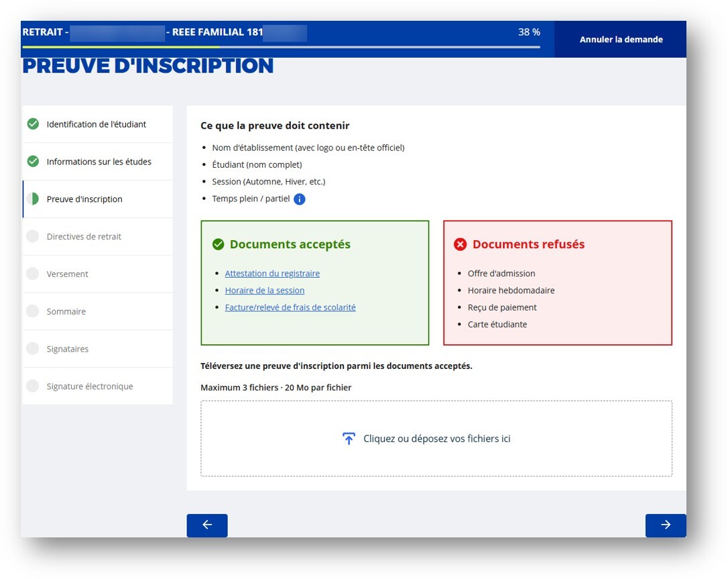The image size is (728, 579).
Task: Click the Session (Automne, Hiver, etc.) line
Action: [269, 182]
